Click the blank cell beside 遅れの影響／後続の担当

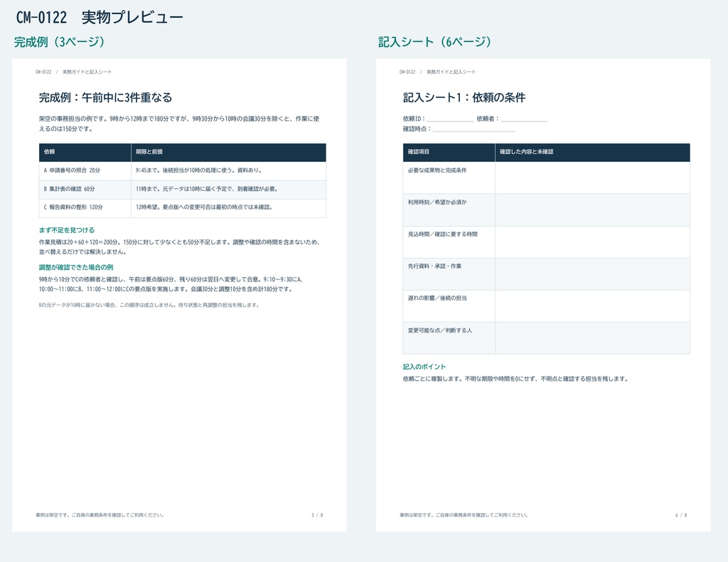[592, 306]
